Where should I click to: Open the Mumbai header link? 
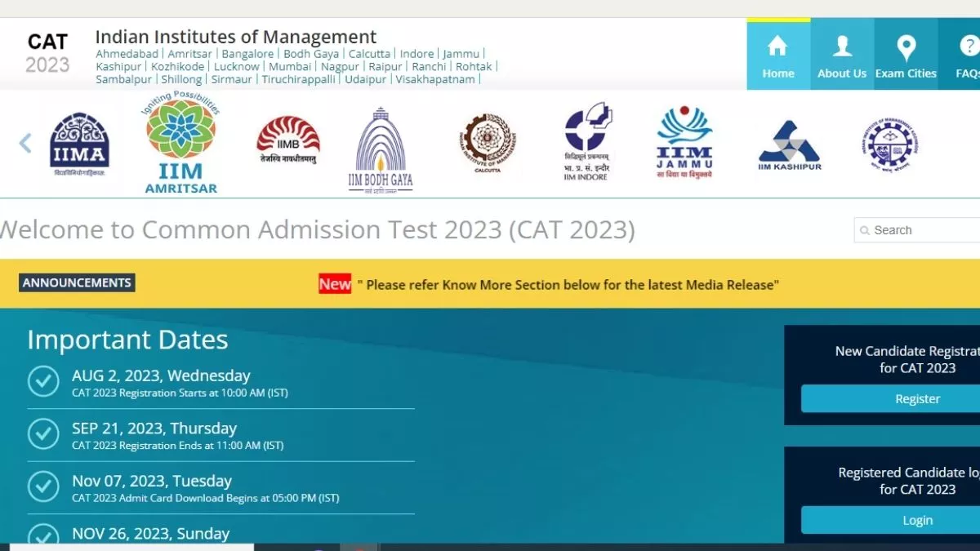(x=290, y=67)
